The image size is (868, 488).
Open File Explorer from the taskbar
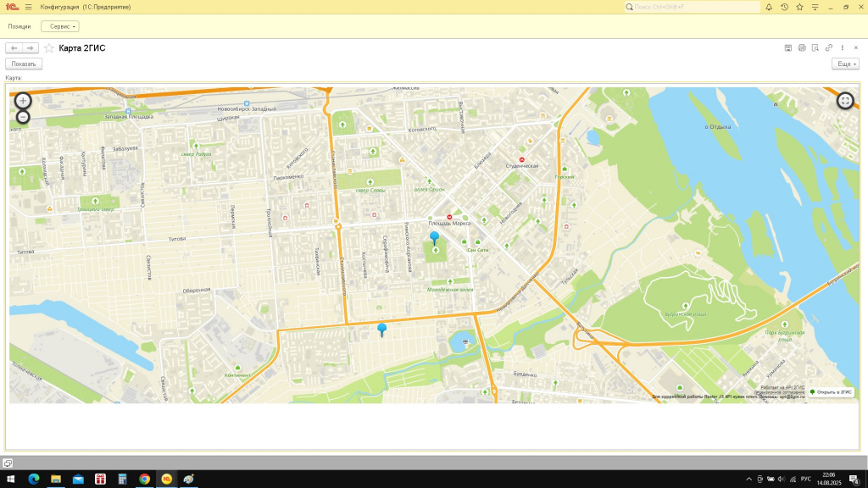coord(56,480)
